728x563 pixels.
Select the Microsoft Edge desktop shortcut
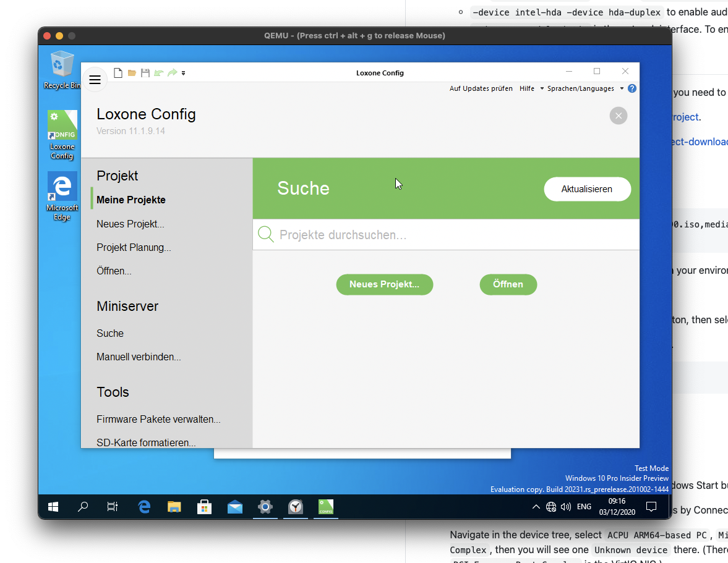tap(62, 197)
